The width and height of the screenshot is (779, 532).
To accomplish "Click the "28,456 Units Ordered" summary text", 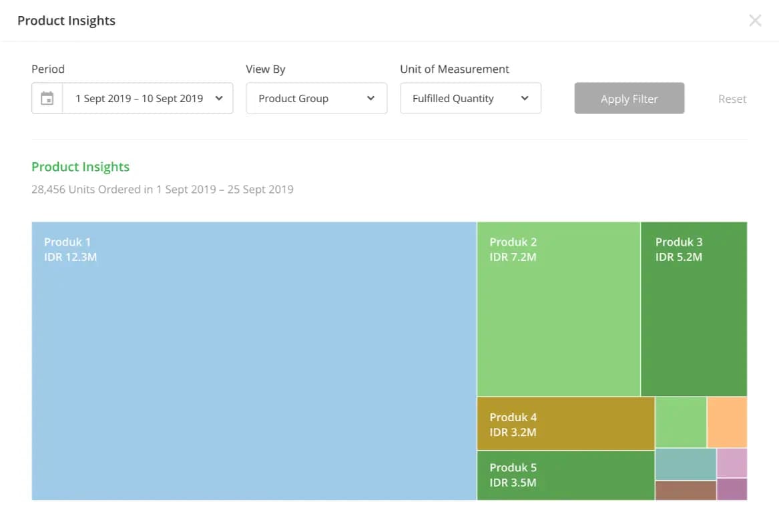I will coord(162,190).
